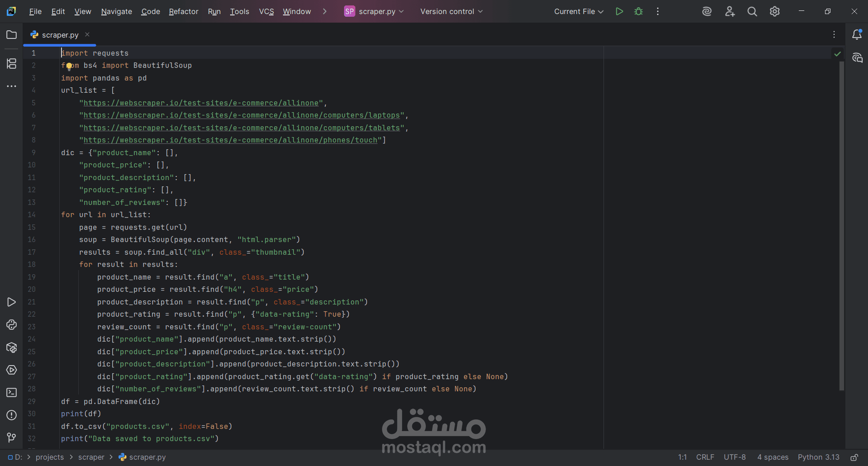The height and width of the screenshot is (466, 868).
Task: Open the Git version control tool window
Action: point(12,437)
